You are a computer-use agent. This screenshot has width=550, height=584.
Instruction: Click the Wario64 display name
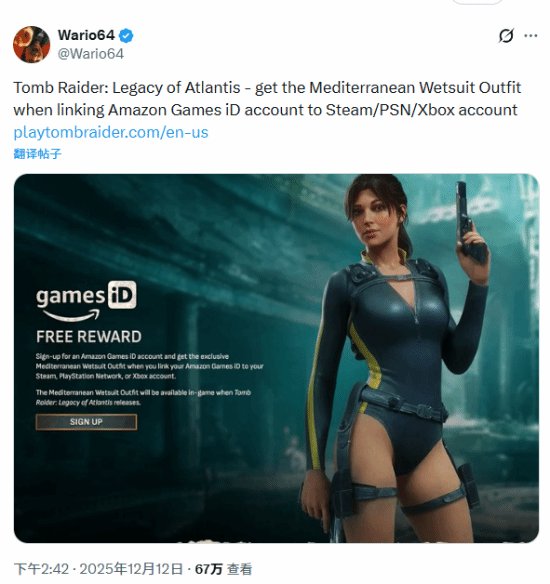(86, 35)
